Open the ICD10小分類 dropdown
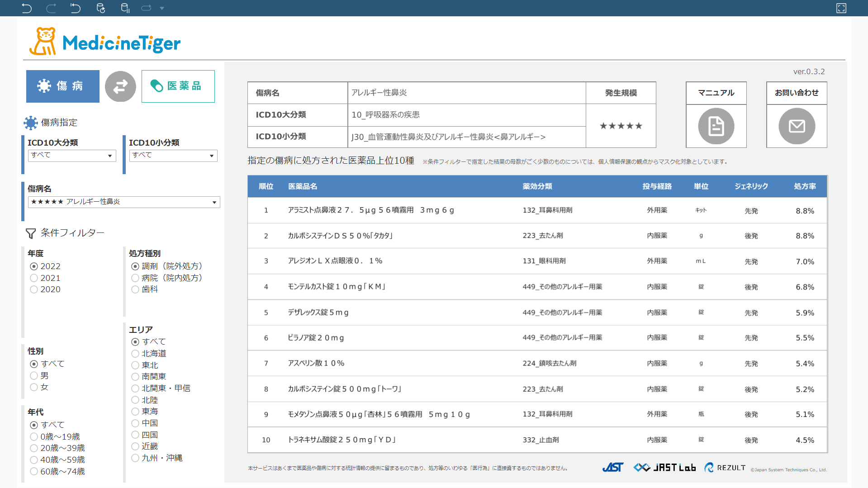868x488 pixels. (x=173, y=156)
